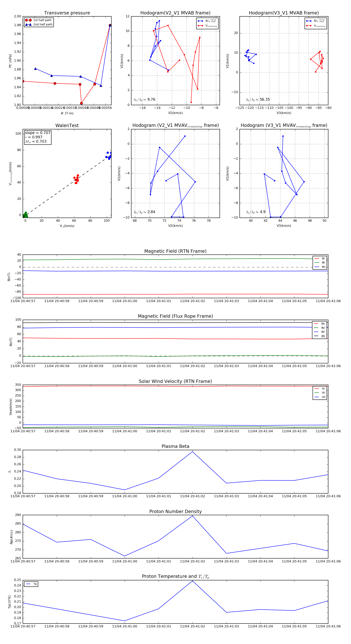Select the "Vn" legend entry

point(320,397)
